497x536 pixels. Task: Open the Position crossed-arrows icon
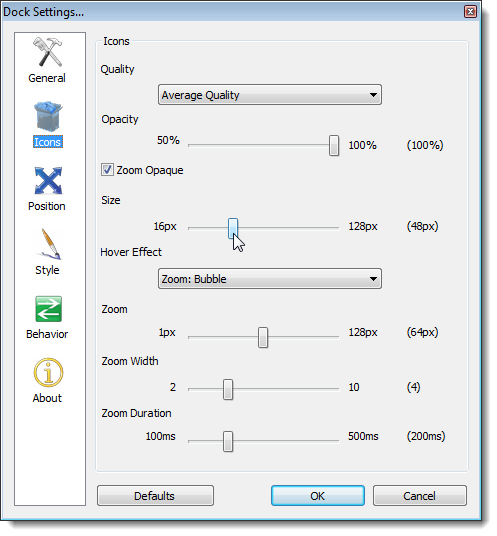click(x=48, y=180)
